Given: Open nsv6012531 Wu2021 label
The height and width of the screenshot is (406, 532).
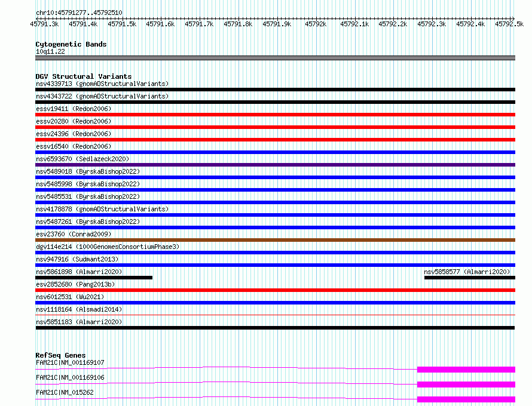Looking at the screenshot, I should pyautogui.click(x=70, y=297).
